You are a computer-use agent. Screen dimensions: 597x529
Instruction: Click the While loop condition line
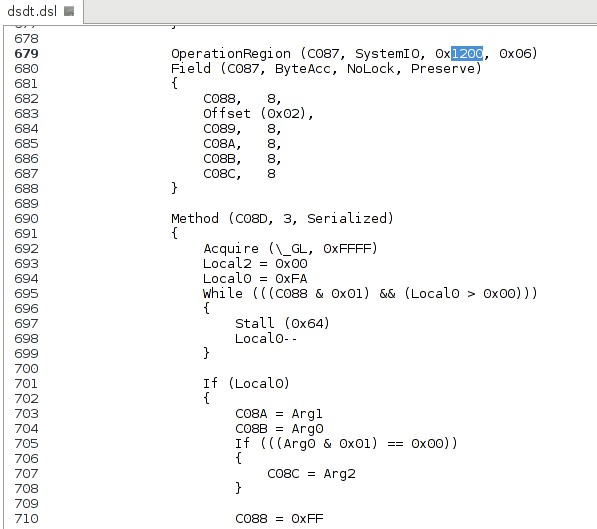[370, 294]
